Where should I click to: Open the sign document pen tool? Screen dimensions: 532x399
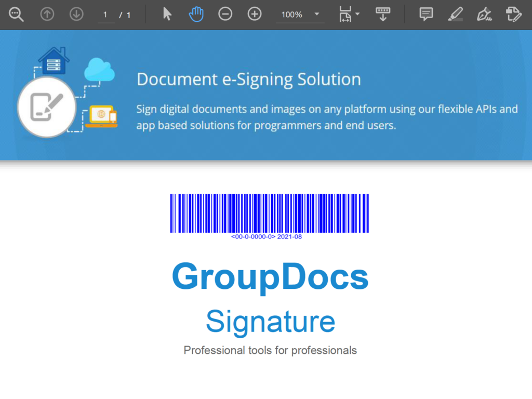click(484, 15)
